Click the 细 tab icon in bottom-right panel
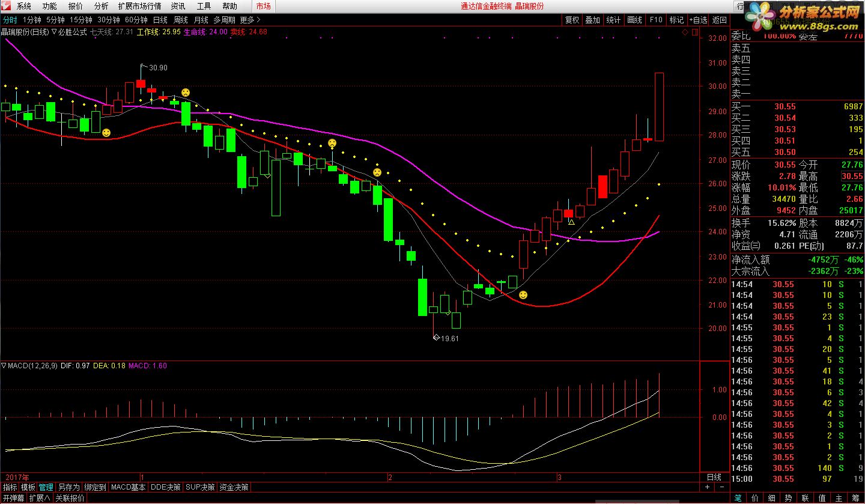865x504 pixels. click(x=771, y=498)
